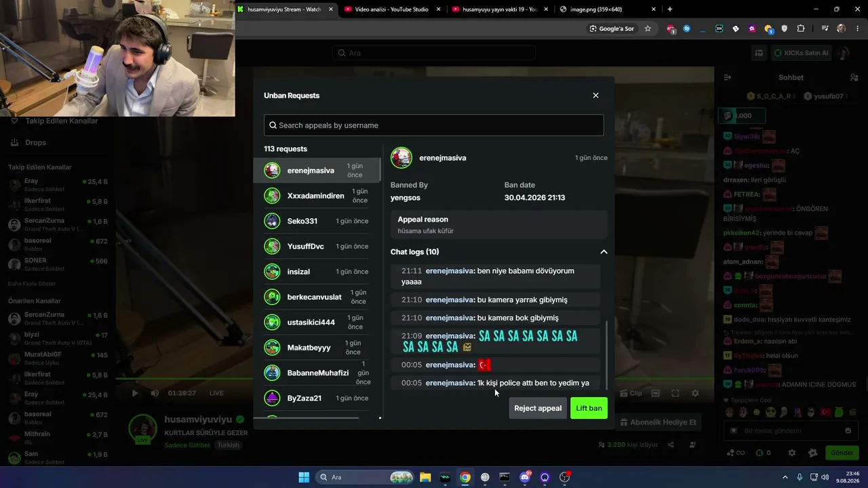Open the Chrome extensions puzzle menu
This screenshot has width=868, height=488.
pyautogui.click(x=801, y=28)
